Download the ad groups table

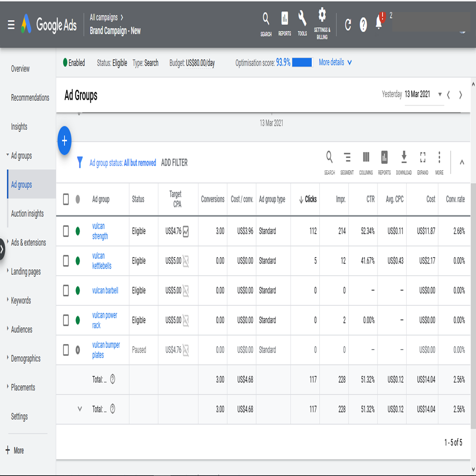(x=404, y=163)
